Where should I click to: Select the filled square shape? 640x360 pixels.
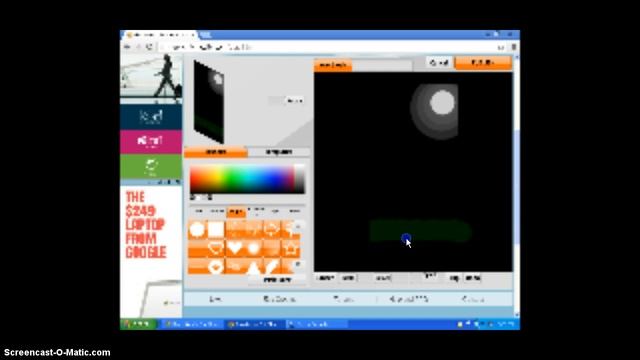216,230
